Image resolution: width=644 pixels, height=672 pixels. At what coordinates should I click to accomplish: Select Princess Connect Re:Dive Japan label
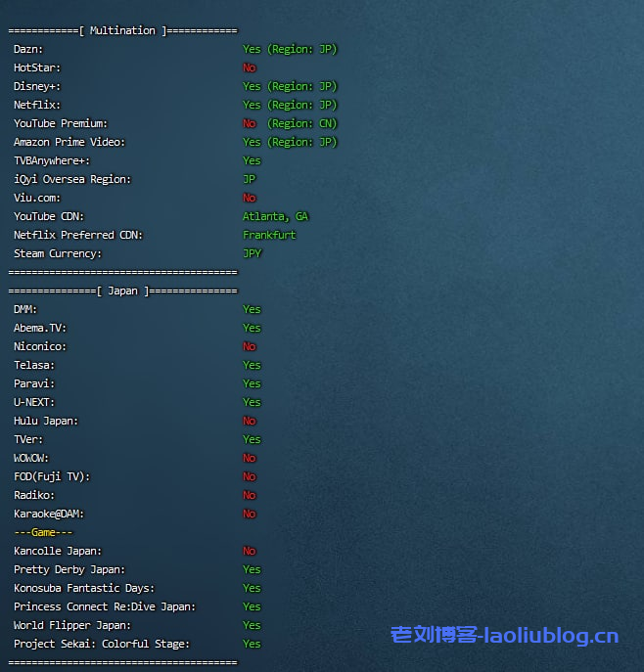tap(105, 606)
